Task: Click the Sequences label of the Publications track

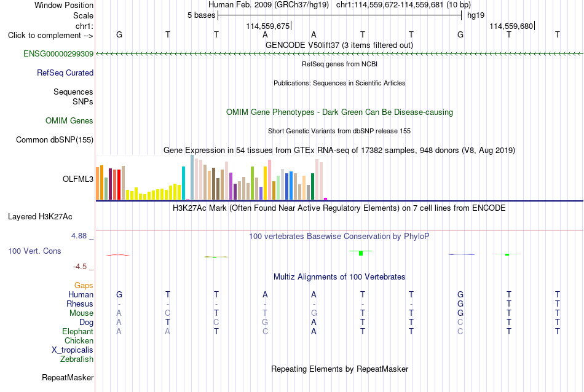Action: pyautogui.click(x=73, y=92)
